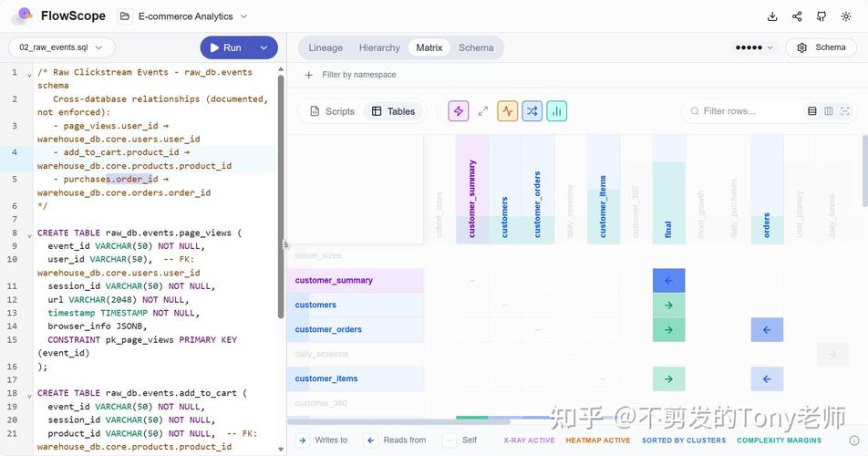Click the Reads from legend arrow icon
Screen dimensions: 868x456
click(x=371, y=440)
